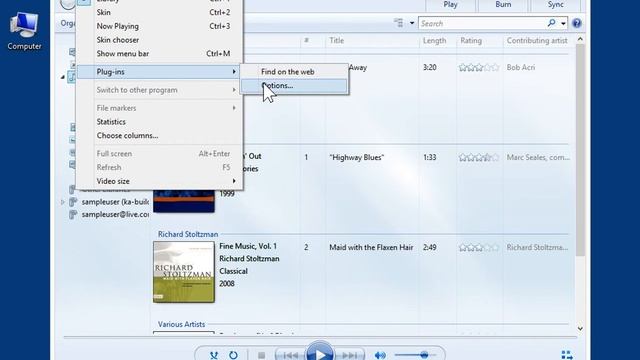Click the Search input field

[x=482, y=24]
